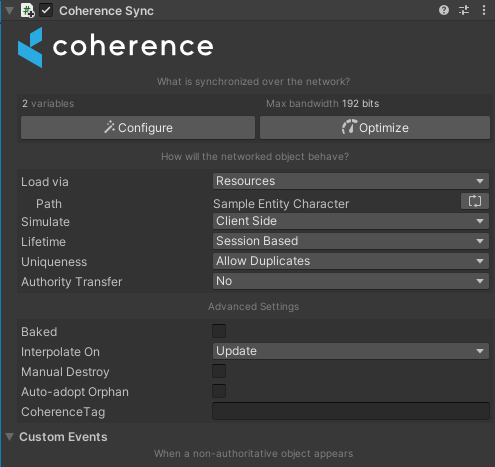This screenshot has width=495, height=467.
Task: Click 'How will the networked object behave?' text
Action: [x=255, y=157]
